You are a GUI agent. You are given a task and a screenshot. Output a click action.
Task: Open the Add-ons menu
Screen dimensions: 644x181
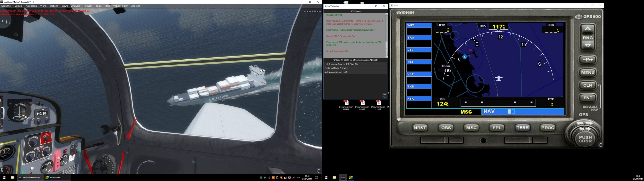136,6
